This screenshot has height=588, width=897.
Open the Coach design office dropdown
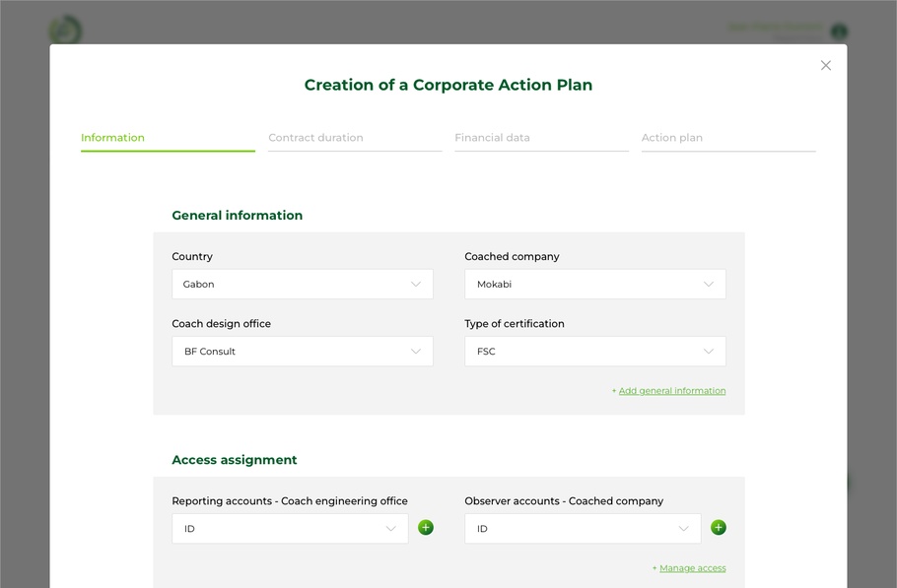pos(302,352)
